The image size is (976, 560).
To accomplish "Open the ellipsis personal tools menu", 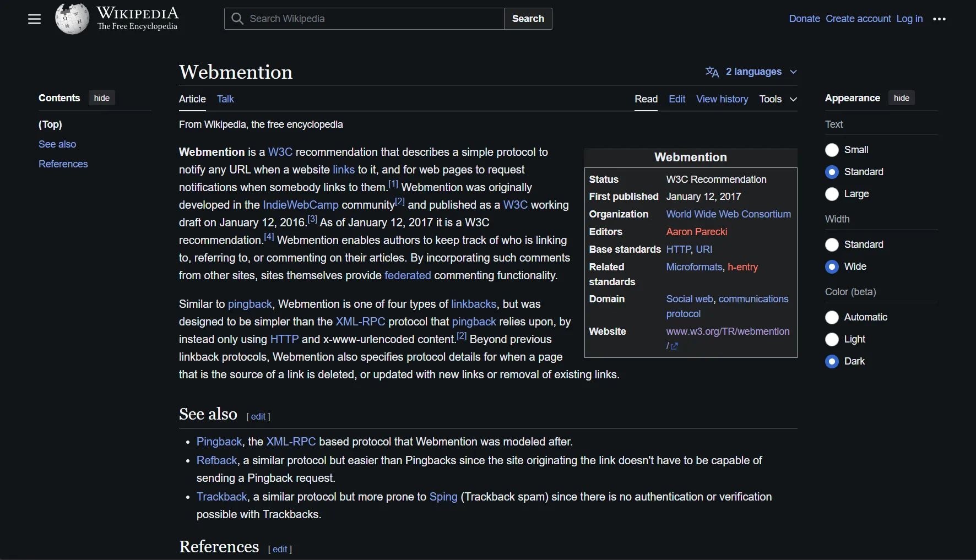I will click(939, 19).
